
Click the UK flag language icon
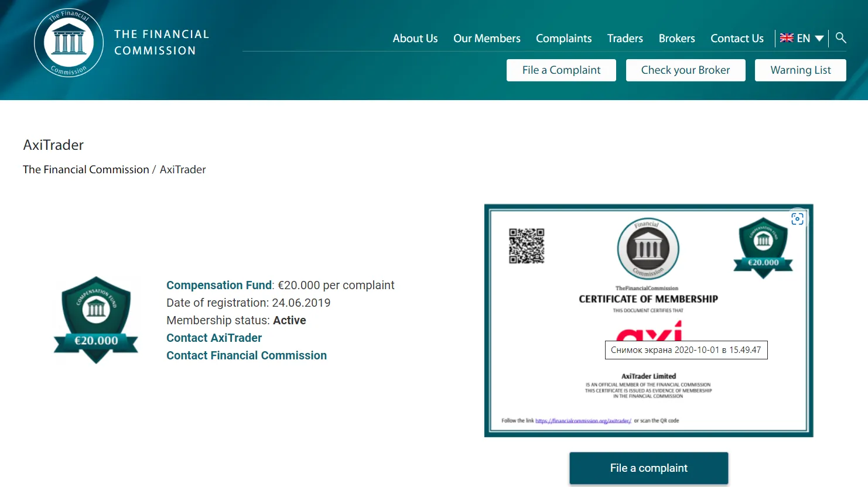787,38
